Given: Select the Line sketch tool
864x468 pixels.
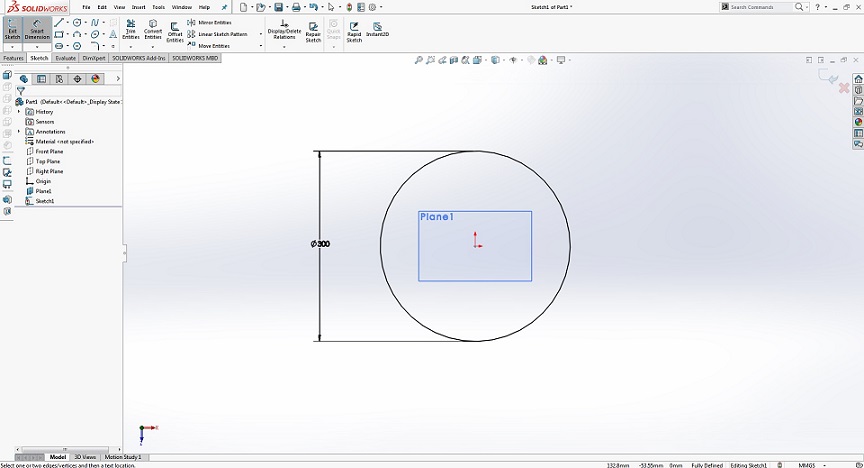Looking at the screenshot, I should 59,23.
